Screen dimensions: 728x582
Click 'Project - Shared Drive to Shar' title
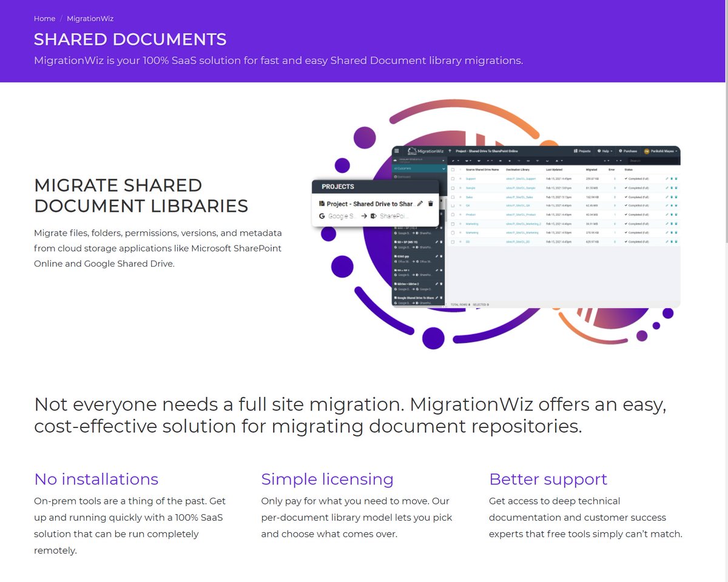370,204
